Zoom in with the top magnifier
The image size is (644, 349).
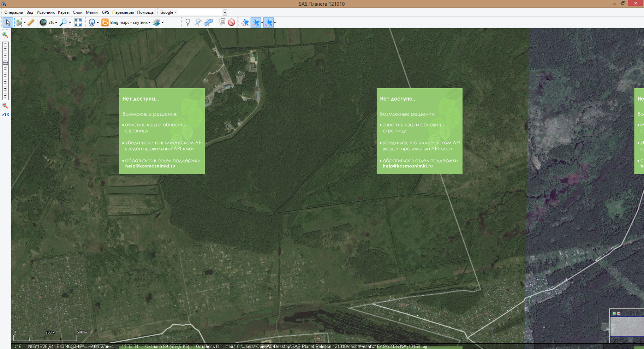pos(5,35)
